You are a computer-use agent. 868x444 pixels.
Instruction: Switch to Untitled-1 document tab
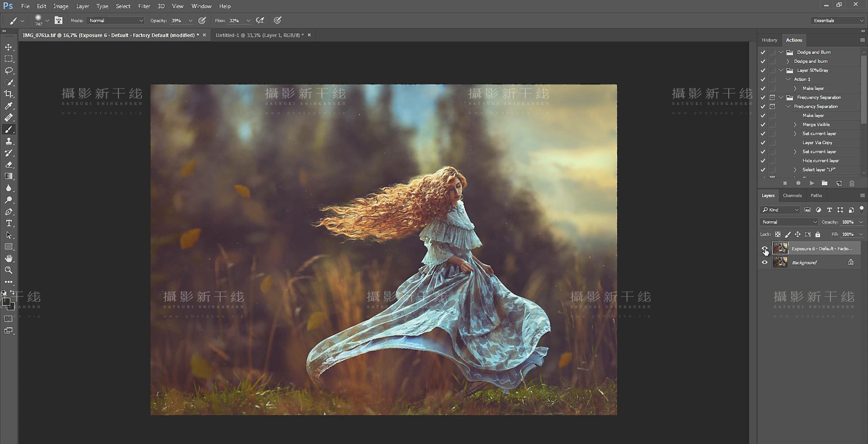tap(259, 35)
